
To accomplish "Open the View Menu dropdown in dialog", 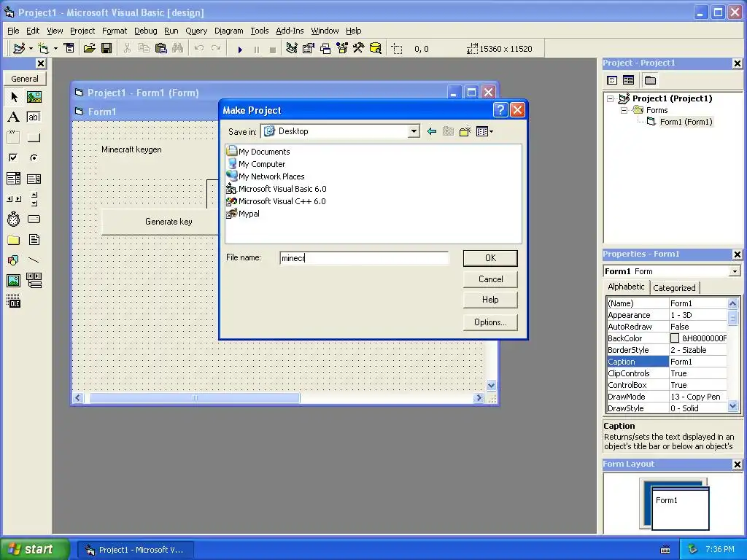I will coord(484,131).
